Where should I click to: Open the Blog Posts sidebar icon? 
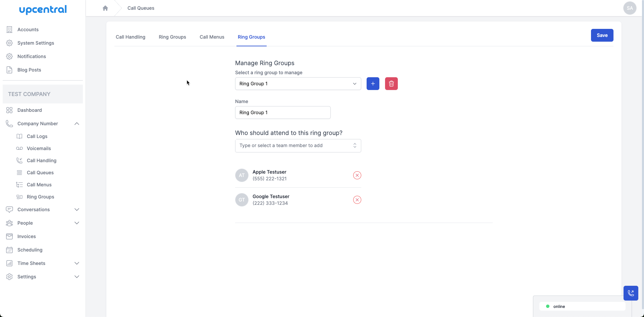pos(9,70)
